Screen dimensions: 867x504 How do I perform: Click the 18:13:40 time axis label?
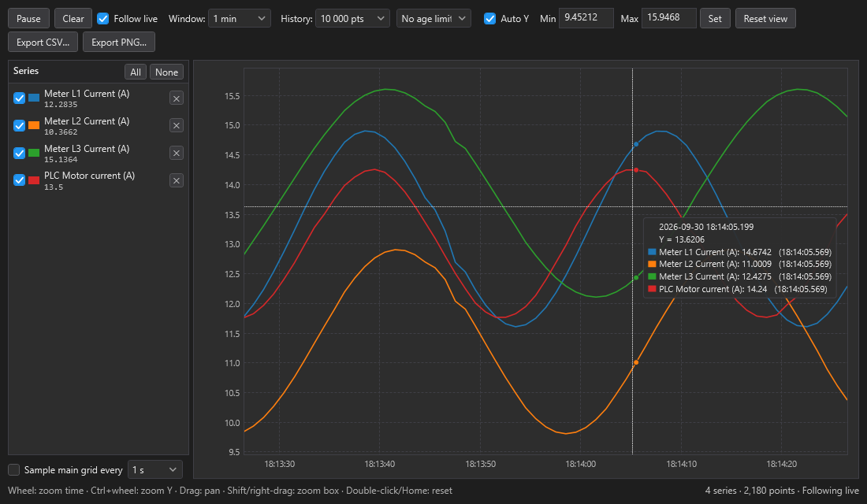click(x=380, y=464)
